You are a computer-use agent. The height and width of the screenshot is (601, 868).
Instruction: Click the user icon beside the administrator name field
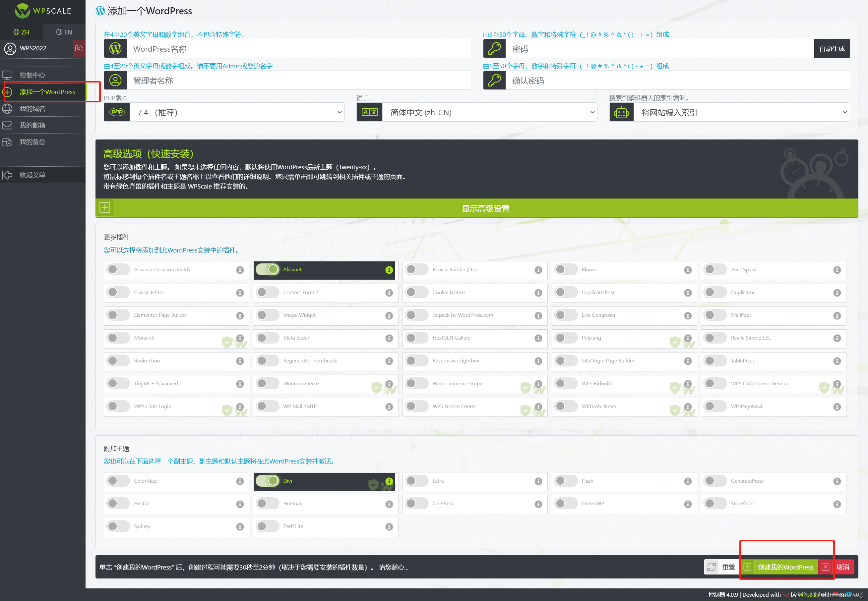pyautogui.click(x=115, y=80)
